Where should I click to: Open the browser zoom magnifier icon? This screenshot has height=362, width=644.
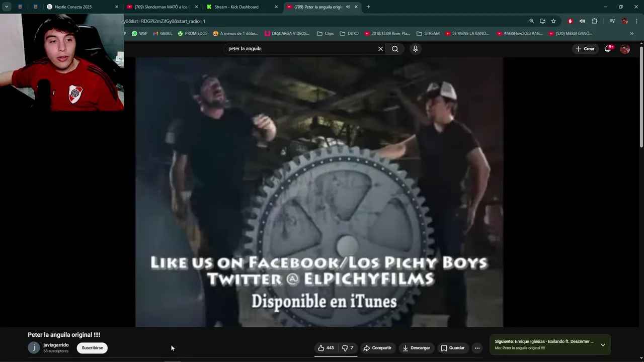coord(532,21)
